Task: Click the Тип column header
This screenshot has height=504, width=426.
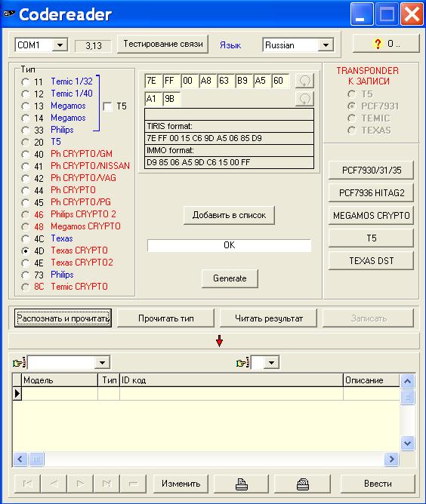Action: [109, 380]
